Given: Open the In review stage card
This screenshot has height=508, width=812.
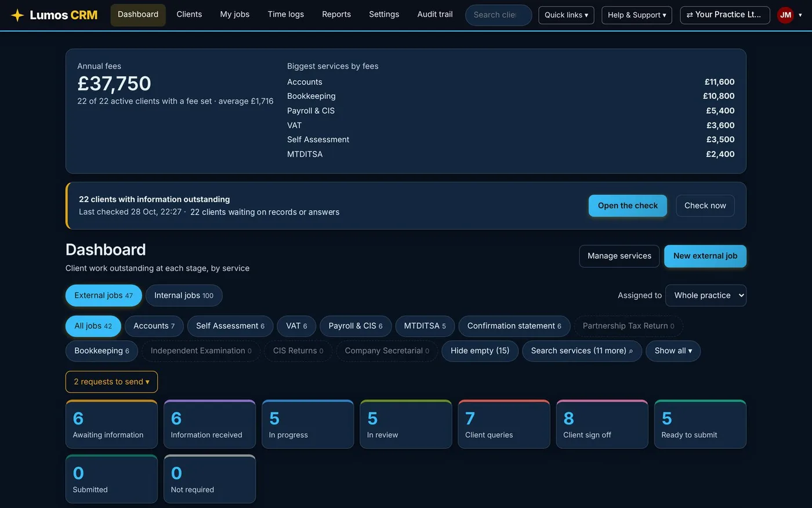Looking at the screenshot, I should (x=405, y=424).
